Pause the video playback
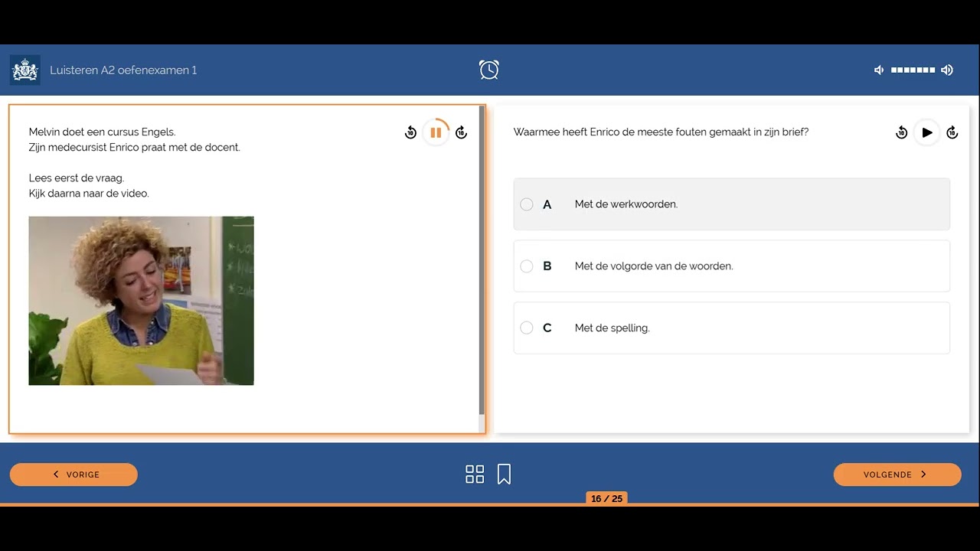 pyautogui.click(x=436, y=132)
